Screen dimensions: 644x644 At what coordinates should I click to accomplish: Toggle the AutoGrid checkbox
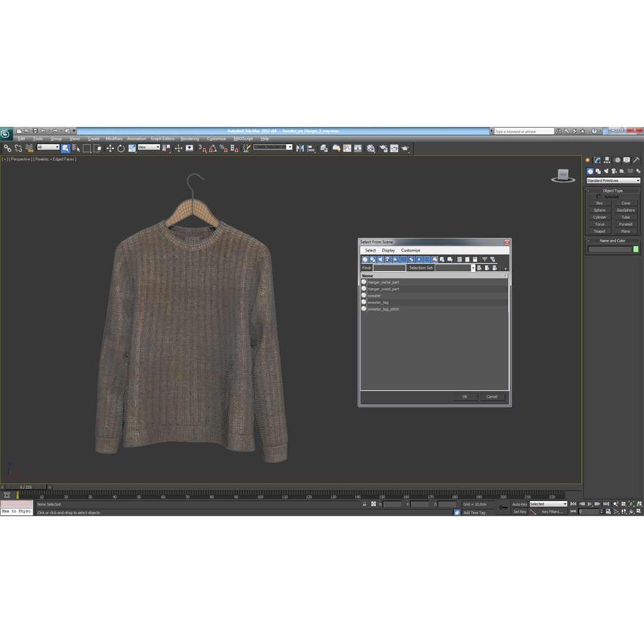(x=599, y=197)
